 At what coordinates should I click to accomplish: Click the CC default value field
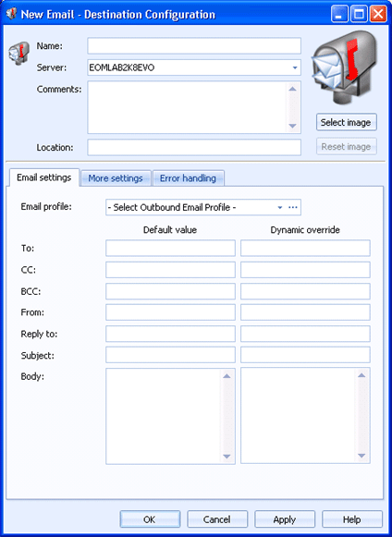170,270
